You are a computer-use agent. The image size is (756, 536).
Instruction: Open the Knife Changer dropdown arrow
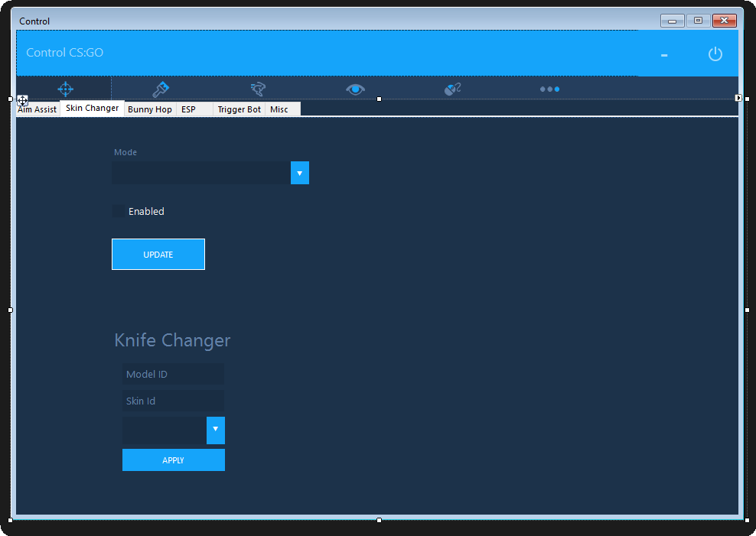(216, 430)
